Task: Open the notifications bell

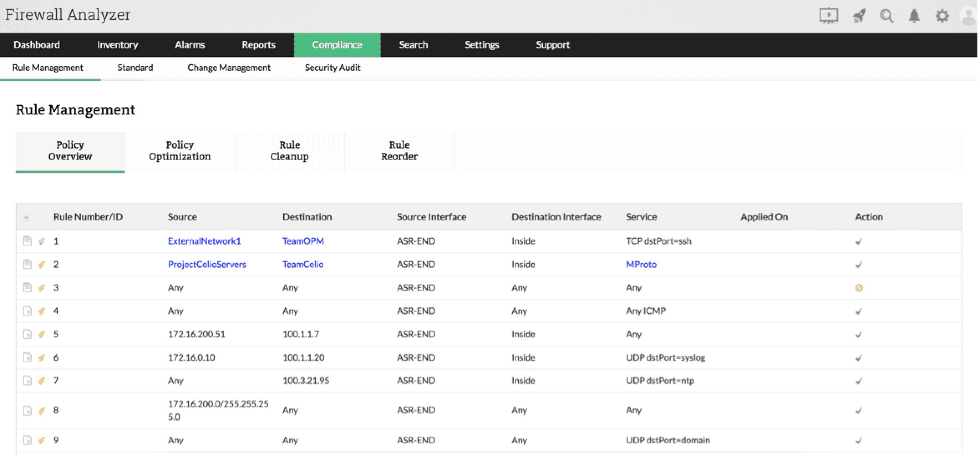Action: (914, 16)
